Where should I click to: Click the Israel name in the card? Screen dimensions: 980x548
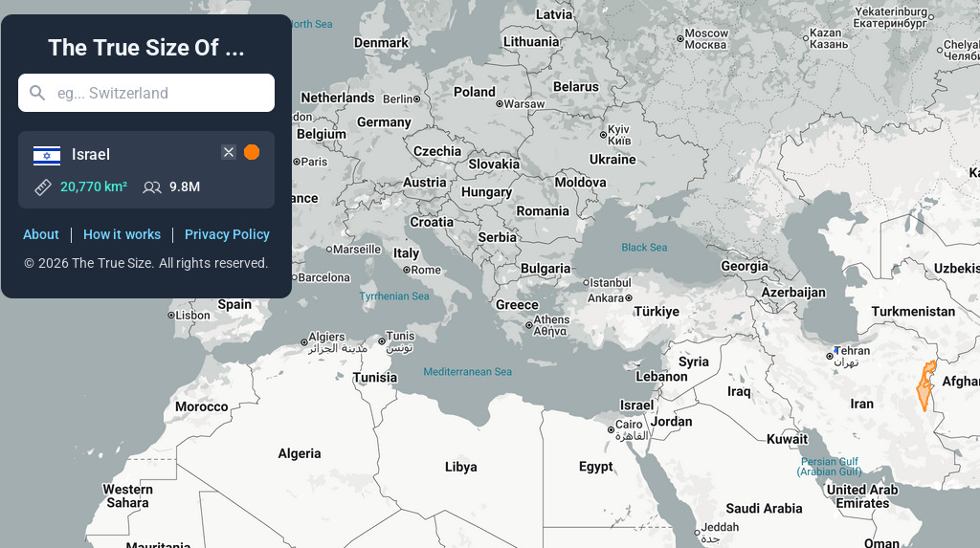(x=91, y=154)
